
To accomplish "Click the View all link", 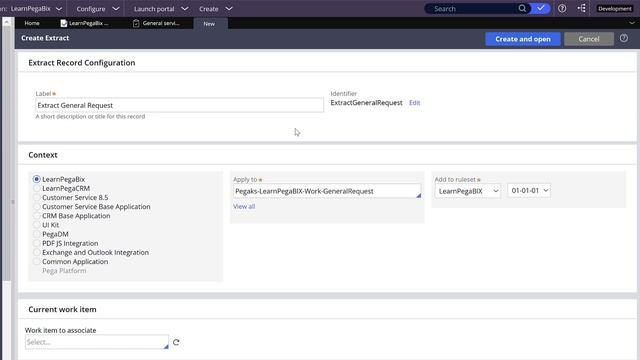I will (244, 207).
